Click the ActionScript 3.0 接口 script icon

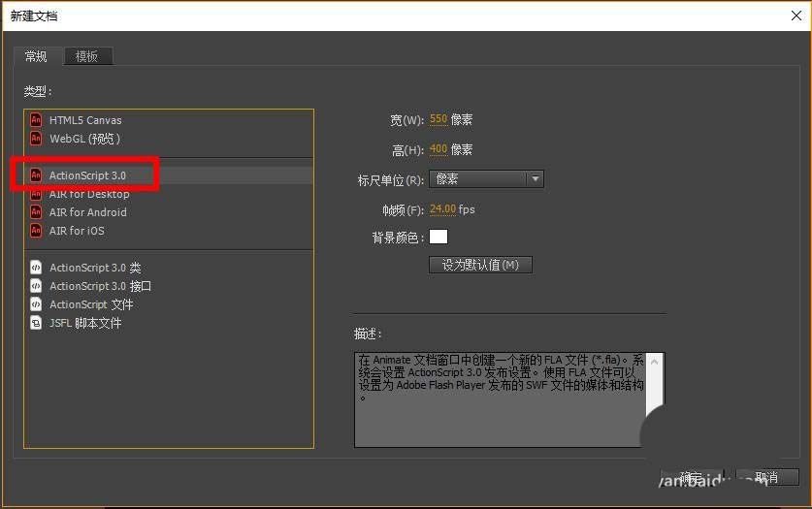36,286
